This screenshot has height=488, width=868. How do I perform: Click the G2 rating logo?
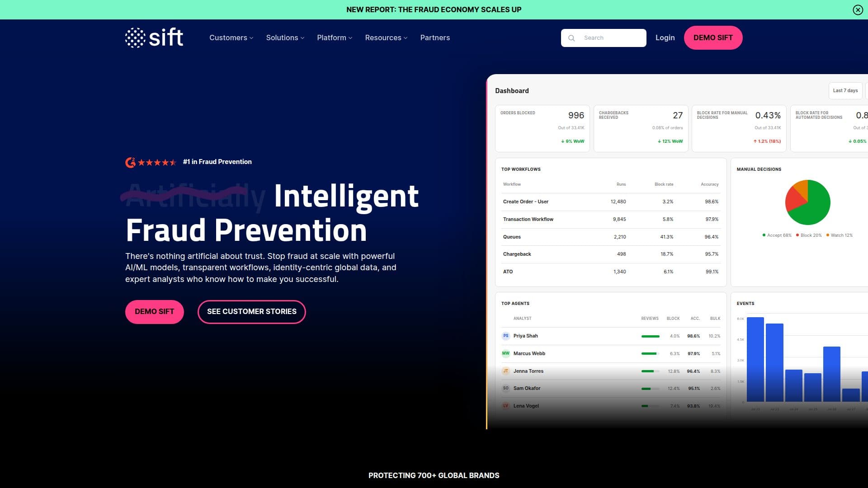130,162
